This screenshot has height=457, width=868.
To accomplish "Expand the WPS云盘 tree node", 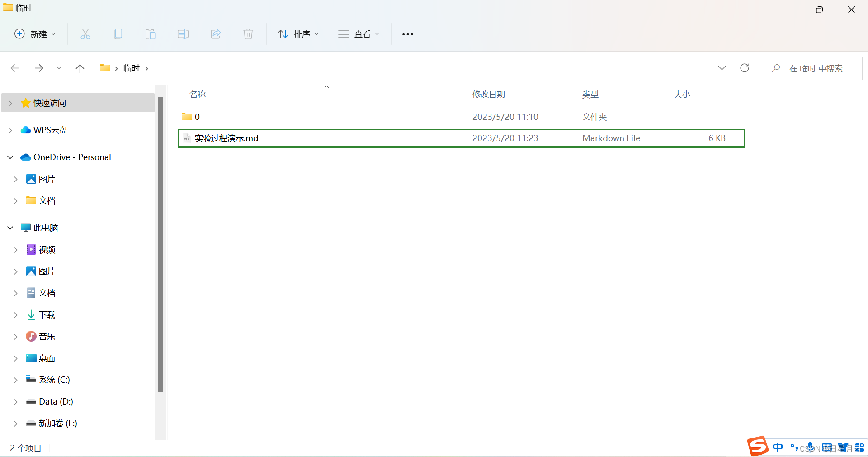I will point(10,130).
